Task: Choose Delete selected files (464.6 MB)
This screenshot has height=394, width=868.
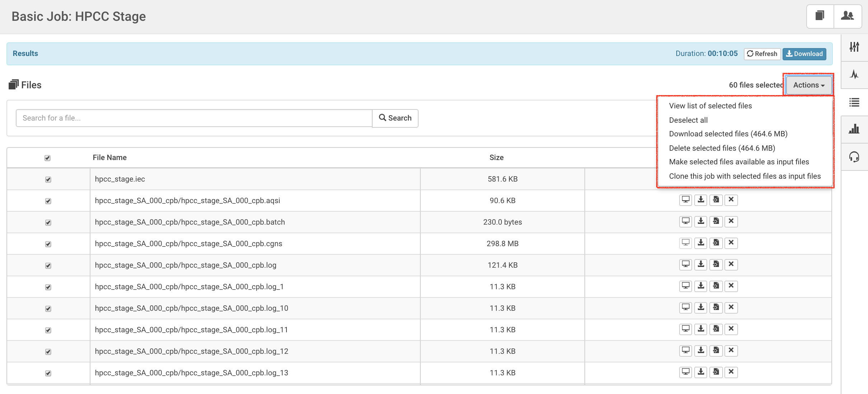Action: tap(722, 148)
